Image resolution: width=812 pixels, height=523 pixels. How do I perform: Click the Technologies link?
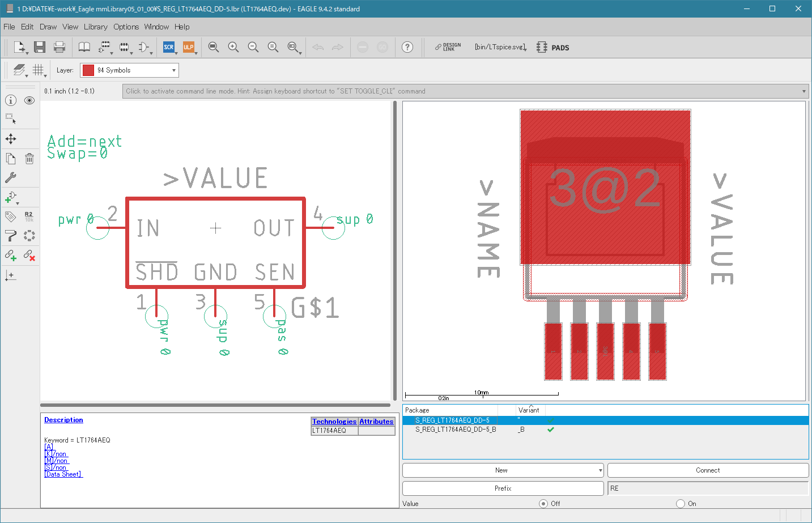(x=334, y=422)
